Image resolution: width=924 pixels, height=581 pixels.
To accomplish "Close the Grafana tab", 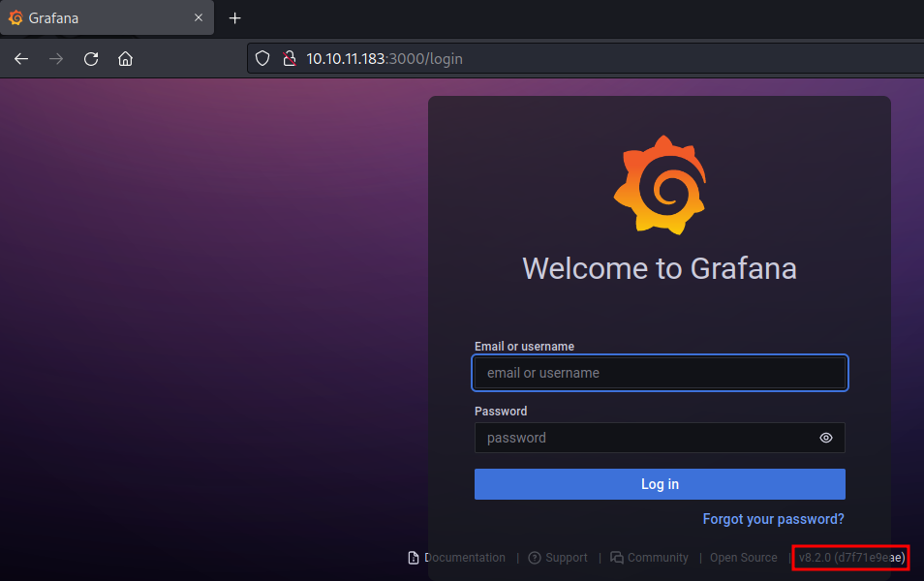I will tap(199, 18).
